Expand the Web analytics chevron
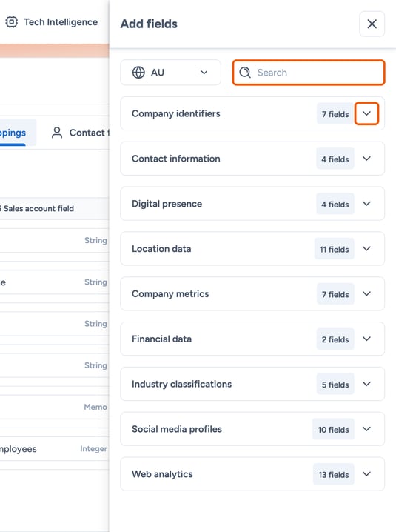Screen dimensions: 396x532 (366, 474)
